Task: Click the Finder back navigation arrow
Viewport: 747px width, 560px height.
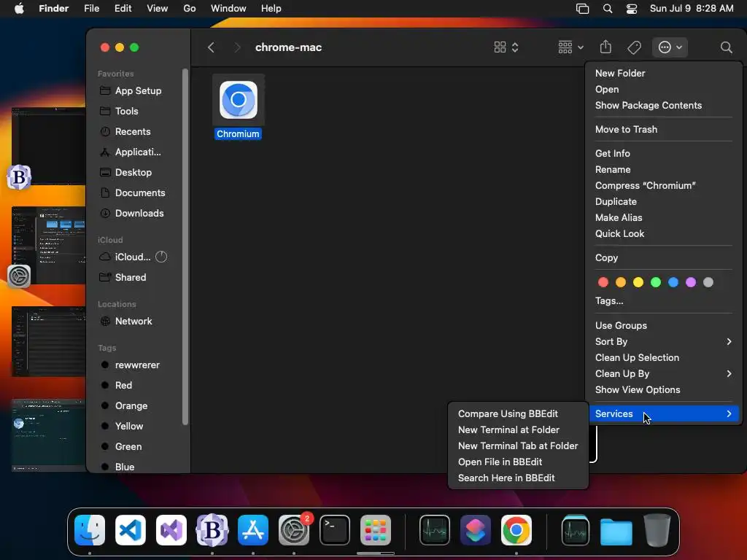Action: [211, 47]
